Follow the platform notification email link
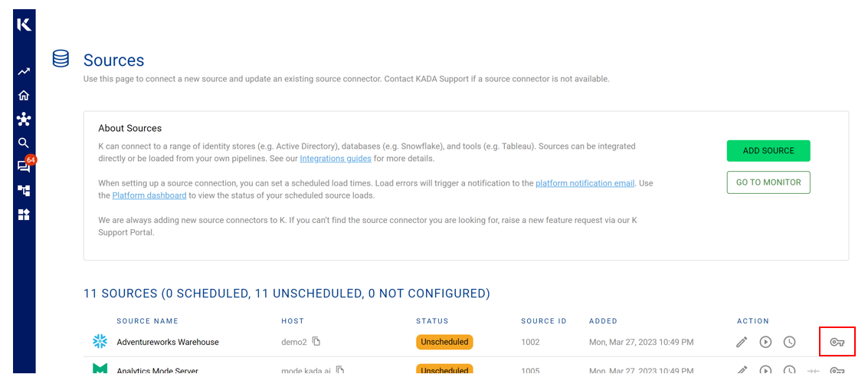The width and height of the screenshot is (868, 384). 585,183
